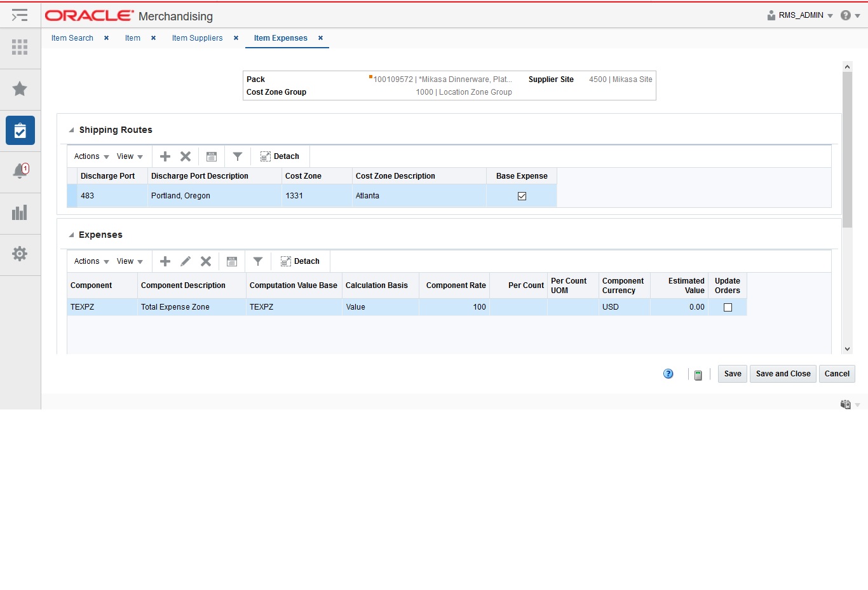Click the scrollbar up arrow
The height and width of the screenshot is (590, 868).
pyautogui.click(x=847, y=66)
